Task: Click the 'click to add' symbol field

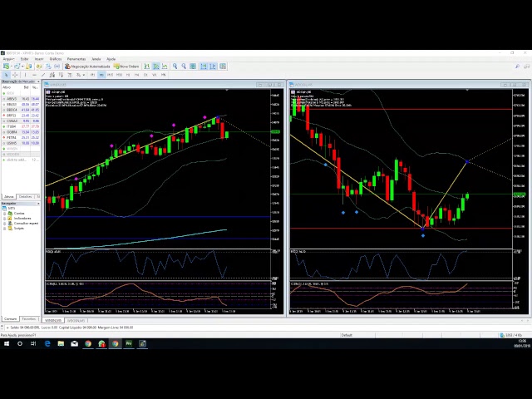Action: coord(17,160)
